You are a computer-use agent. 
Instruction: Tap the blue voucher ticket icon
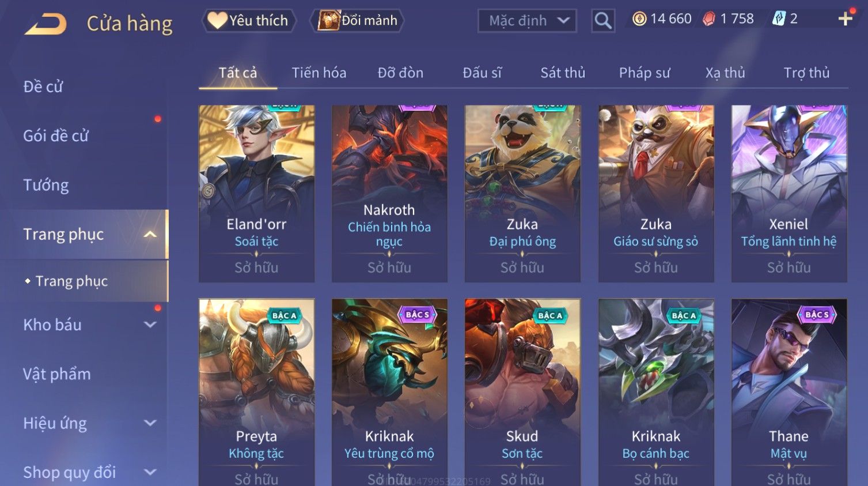point(779,19)
